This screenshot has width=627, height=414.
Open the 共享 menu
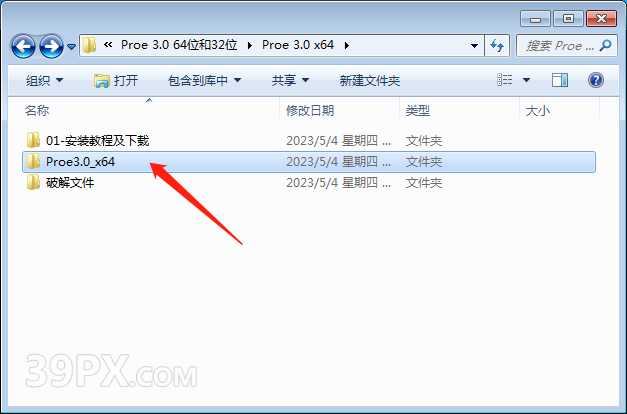(290, 80)
